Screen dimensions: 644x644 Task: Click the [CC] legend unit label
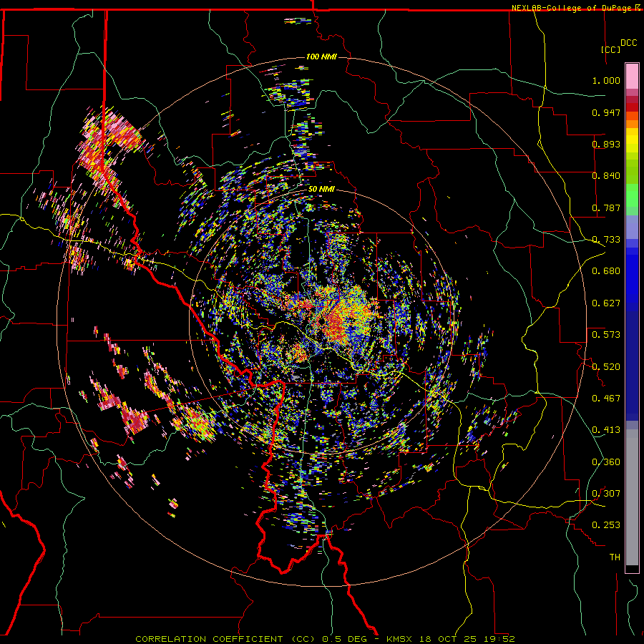610,49
